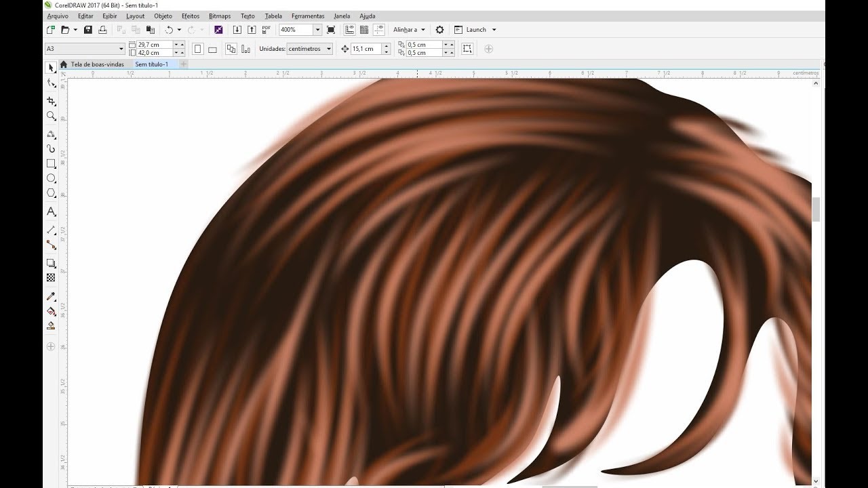Select the Rectangle tool
The image size is (868, 488).
click(x=51, y=163)
